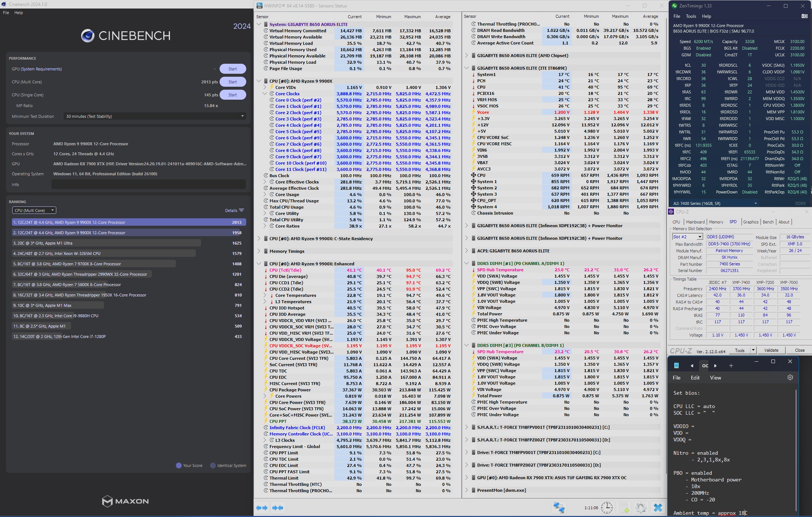Click HWiNFO shrink columns arrows icon
Screen dimensions: 812x517
click(278, 508)
